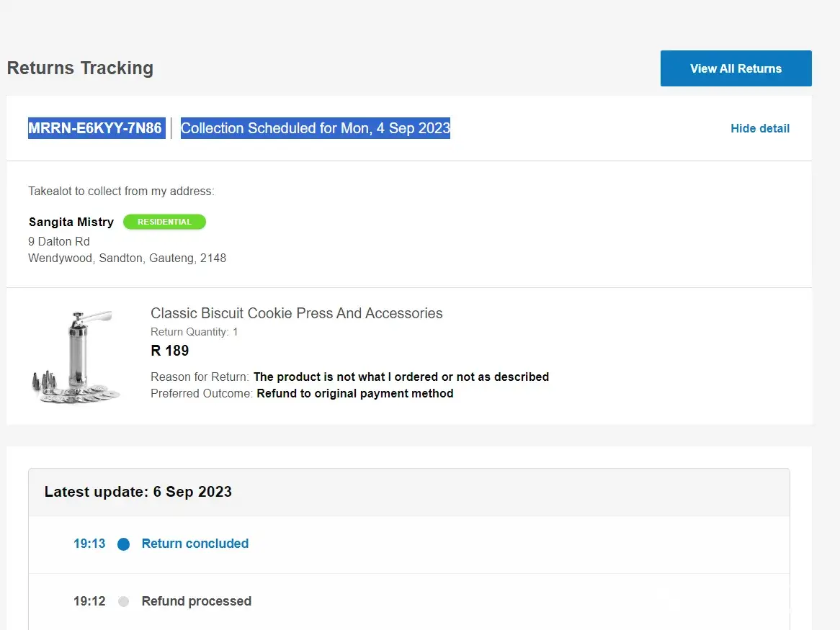
Task: Click the Collection Scheduled date text
Action: tap(315, 128)
